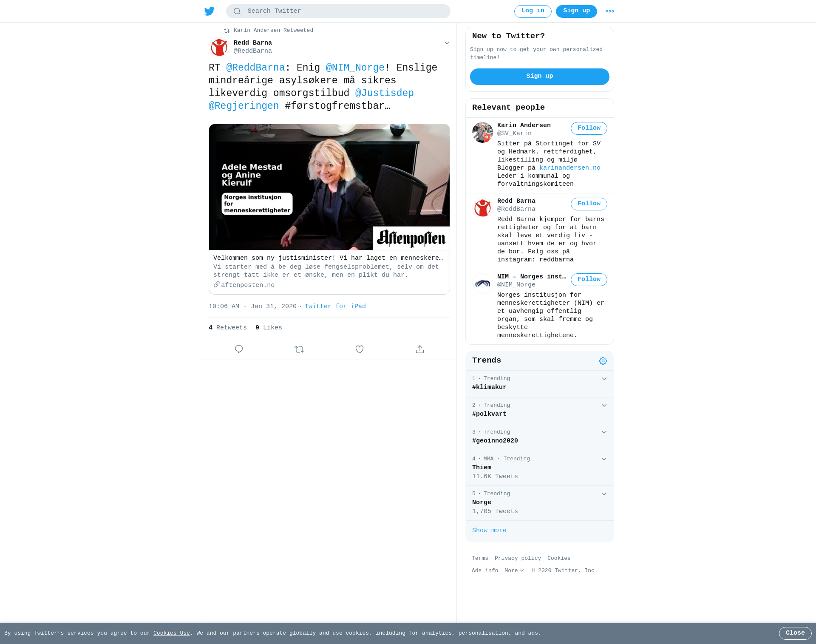The width and height of the screenshot is (816, 644).
Task: Follow Karin Andersen
Action: click(589, 128)
